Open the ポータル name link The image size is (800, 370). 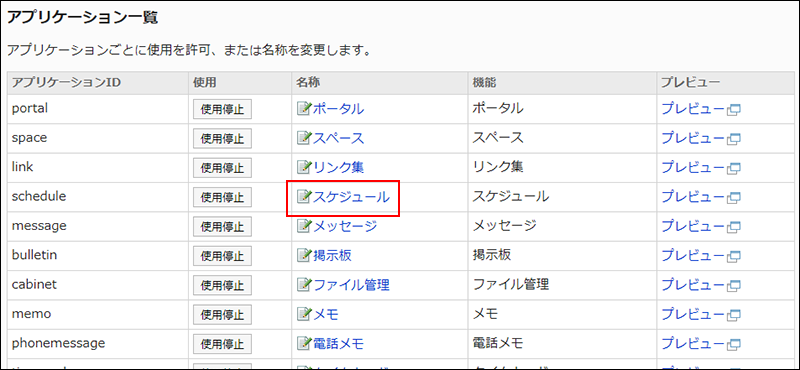pos(338,109)
